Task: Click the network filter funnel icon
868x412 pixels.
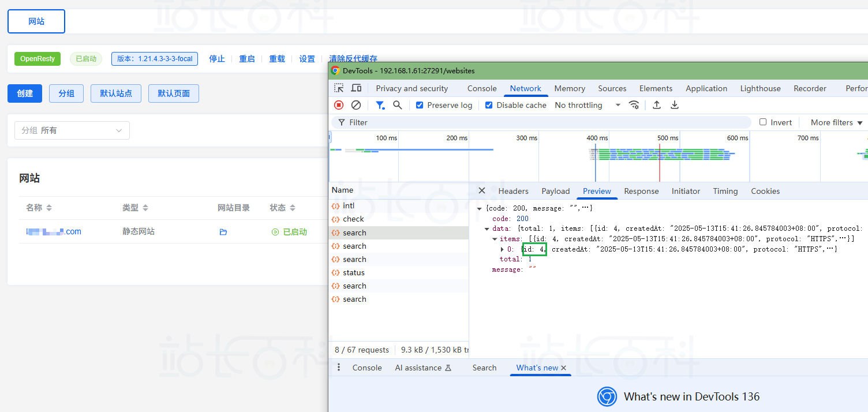Action: coord(380,105)
